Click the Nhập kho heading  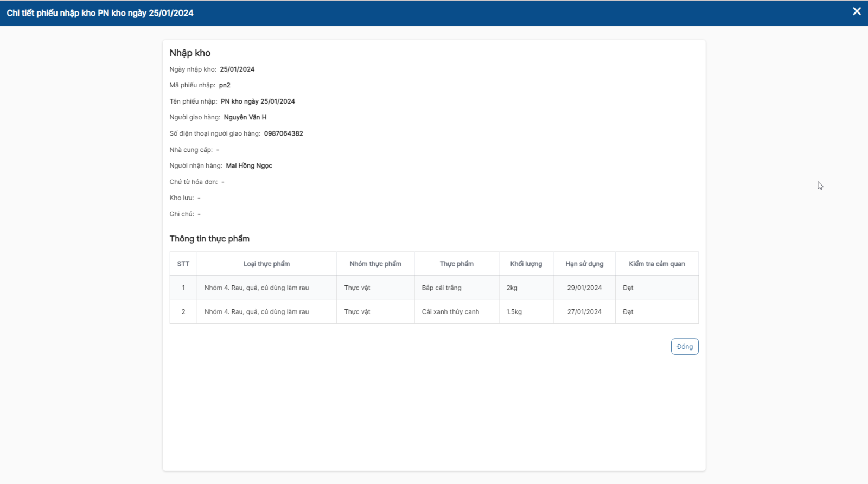tap(190, 53)
